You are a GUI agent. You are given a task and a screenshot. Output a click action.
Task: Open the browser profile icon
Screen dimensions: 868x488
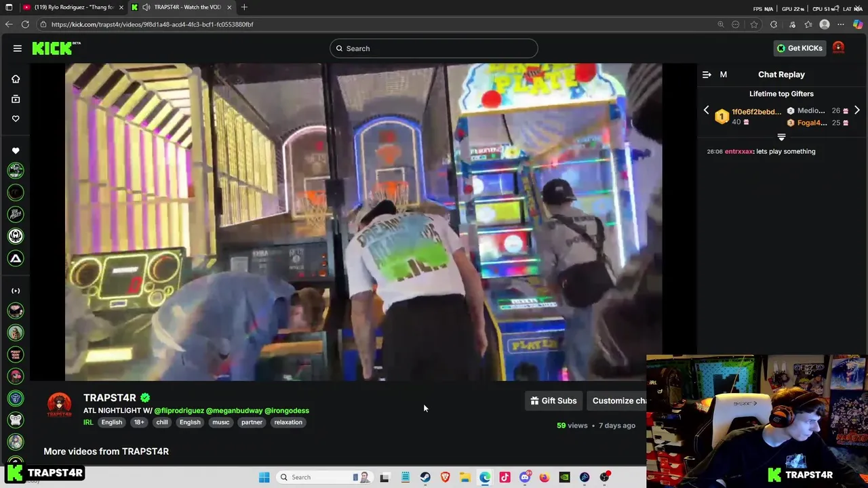point(825,24)
